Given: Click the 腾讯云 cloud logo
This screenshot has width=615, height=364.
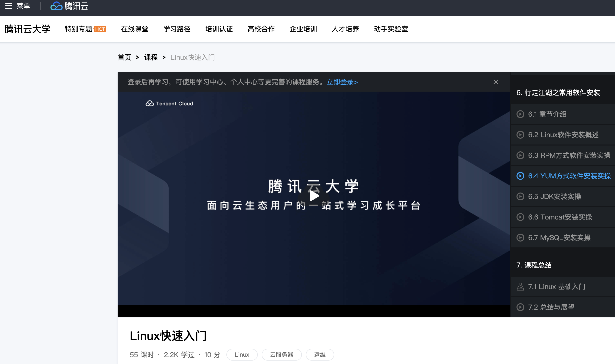Looking at the screenshot, I should pyautogui.click(x=69, y=6).
